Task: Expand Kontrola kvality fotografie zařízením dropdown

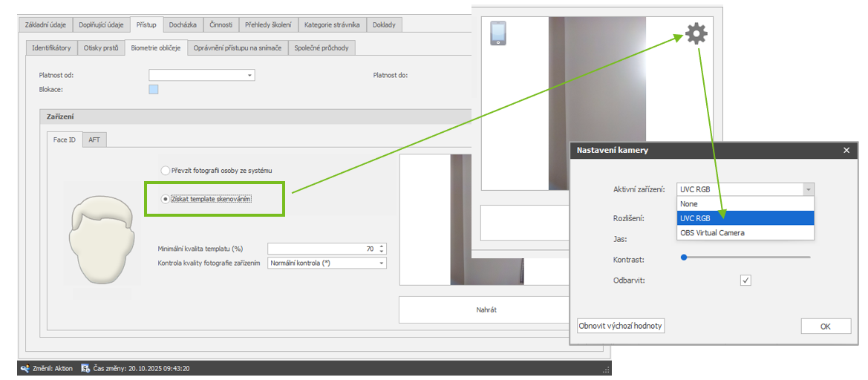Action: (x=382, y=263)
